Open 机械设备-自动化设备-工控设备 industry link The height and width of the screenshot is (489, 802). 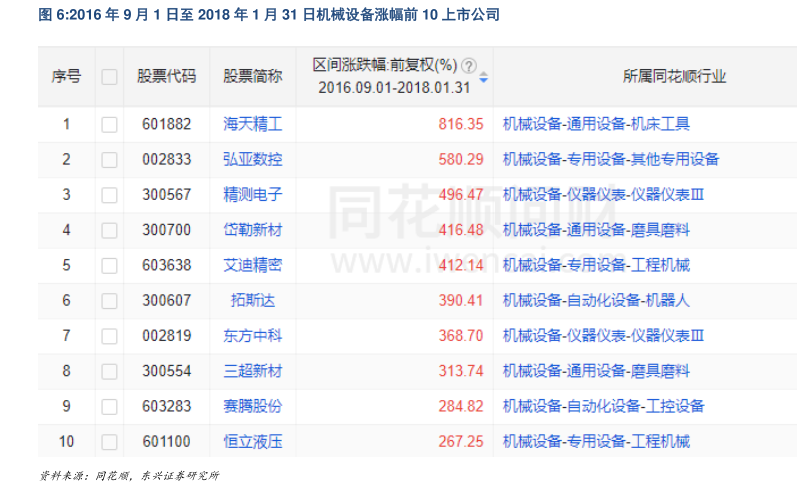603,406
